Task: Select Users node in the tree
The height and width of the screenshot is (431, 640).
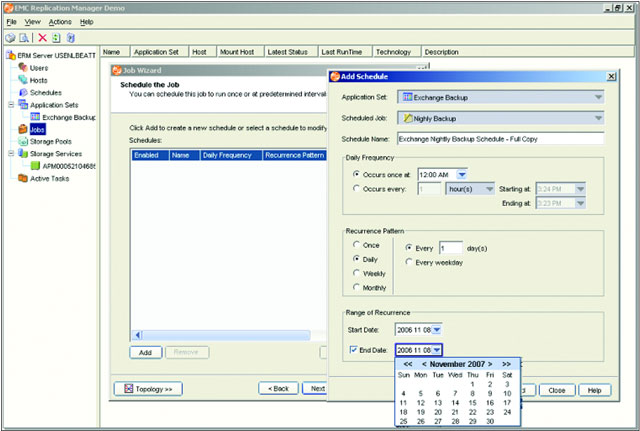Action: pos(39,68)
